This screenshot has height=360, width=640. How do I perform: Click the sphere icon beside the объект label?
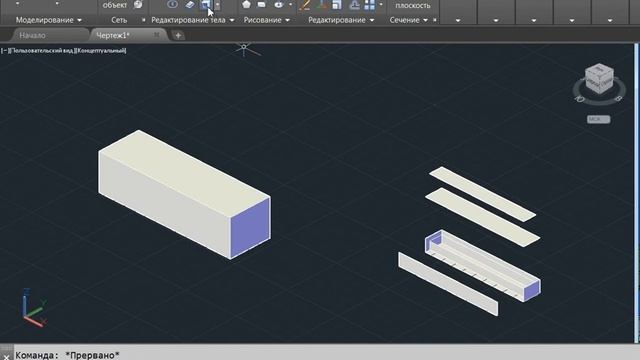tap(138, 4)
